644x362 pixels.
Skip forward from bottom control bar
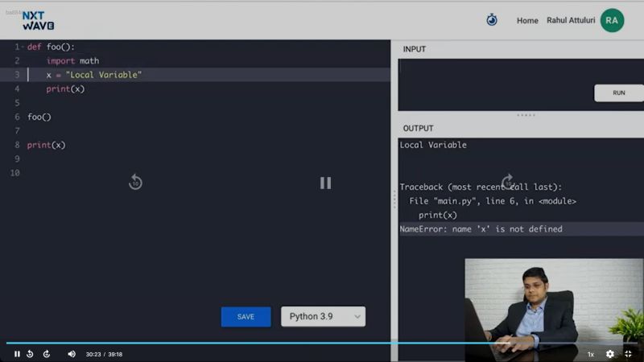[47, 354]
